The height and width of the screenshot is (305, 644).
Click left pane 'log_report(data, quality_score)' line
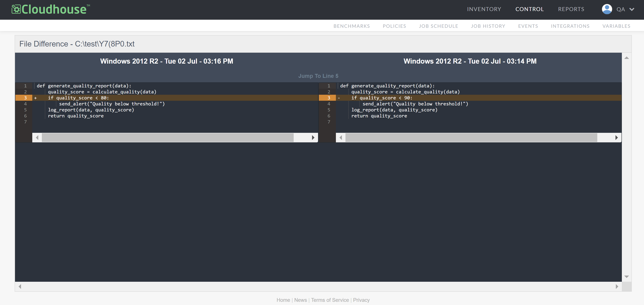tap(91, 110)
